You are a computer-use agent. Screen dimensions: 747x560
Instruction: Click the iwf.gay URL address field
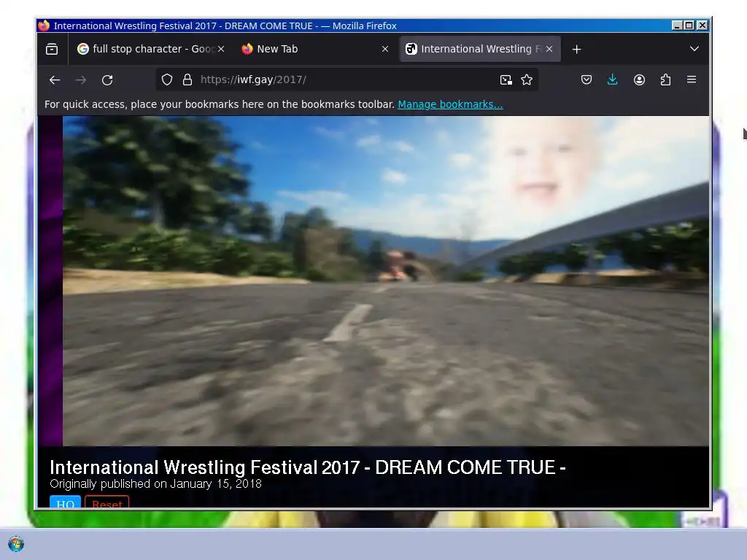pyautogui.click(x=347, y=79)
